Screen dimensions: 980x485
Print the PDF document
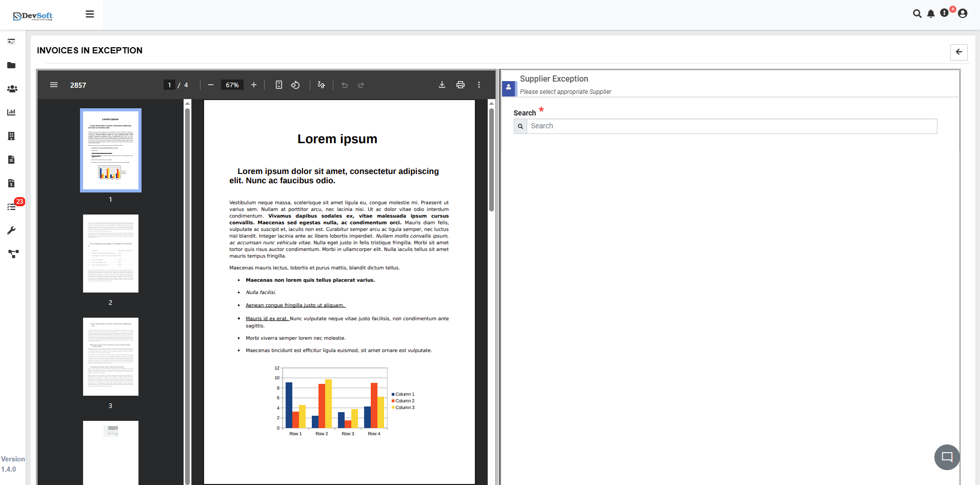pos(461,85)
